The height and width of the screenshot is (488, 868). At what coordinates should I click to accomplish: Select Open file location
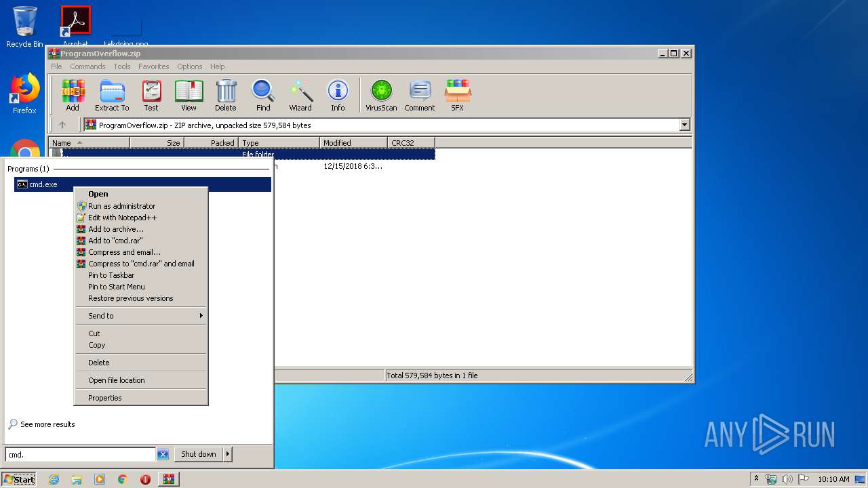tap(141, 380)
